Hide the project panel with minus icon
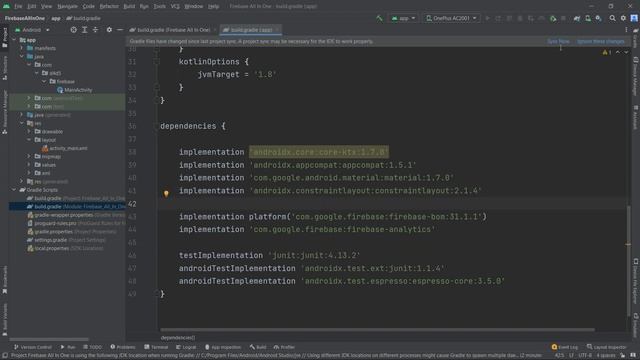Image resolution: width=640 pixels, height=360 pixels. [x=120, y=30]
